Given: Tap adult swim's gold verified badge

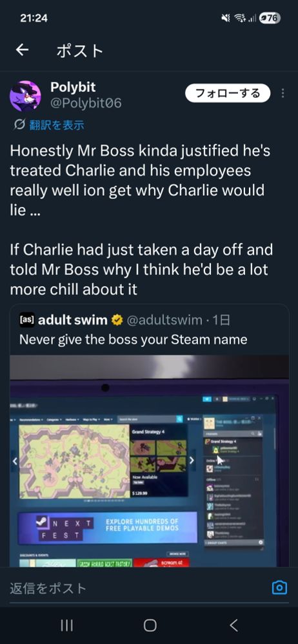Looking at the screenshot, I should pos(117,320).
